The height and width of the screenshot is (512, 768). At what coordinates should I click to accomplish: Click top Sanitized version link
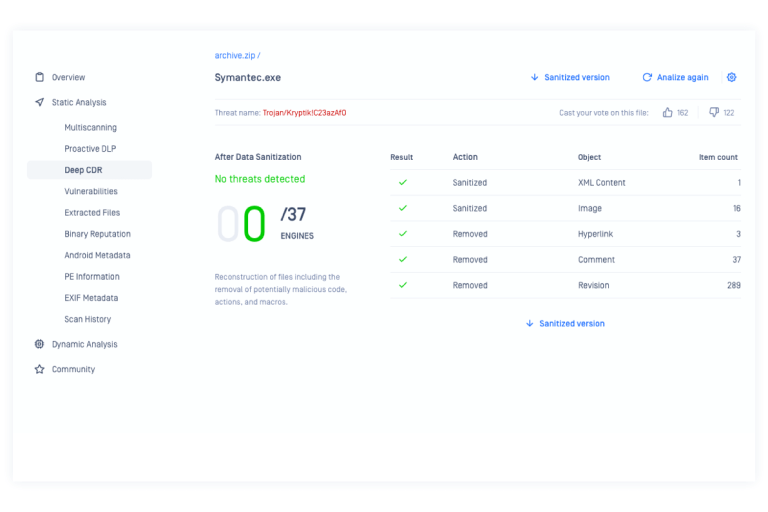coord(577,77)
